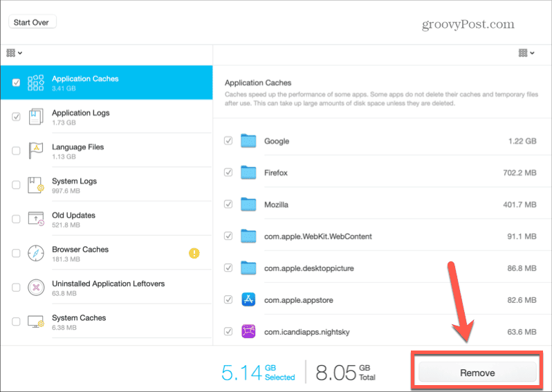Check the System Caches checkbox
The height and width of the screenshot is (392, 552).
coord(16,321)
